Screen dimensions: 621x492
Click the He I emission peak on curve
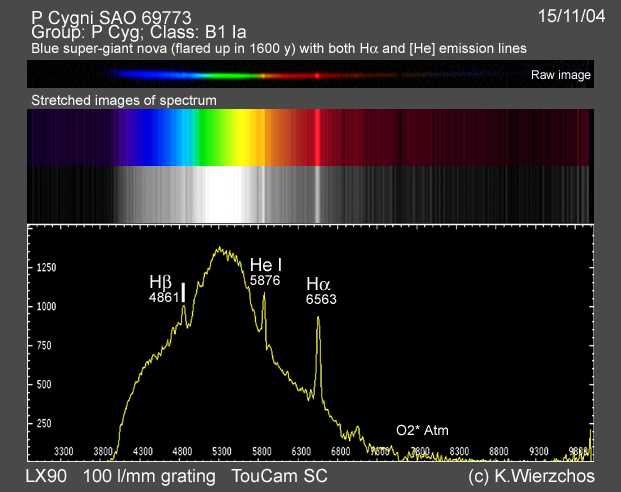pyautogui.click(x=264, y=295)
